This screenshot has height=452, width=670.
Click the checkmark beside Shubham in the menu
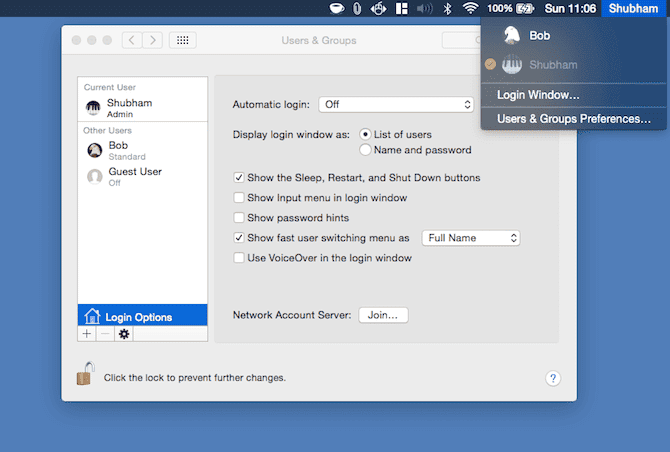[491, 65]
